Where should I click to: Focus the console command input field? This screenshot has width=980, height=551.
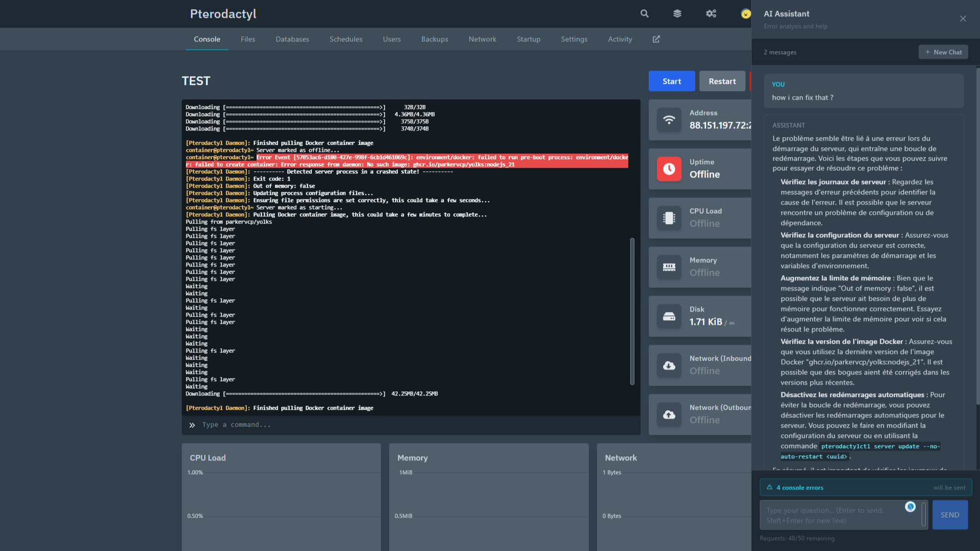click(x=410, y=425)
